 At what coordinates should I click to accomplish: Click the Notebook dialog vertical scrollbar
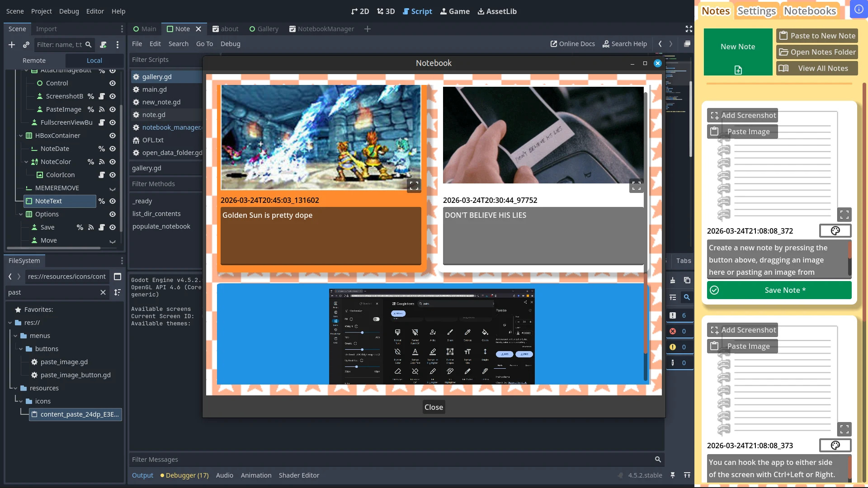645,226
